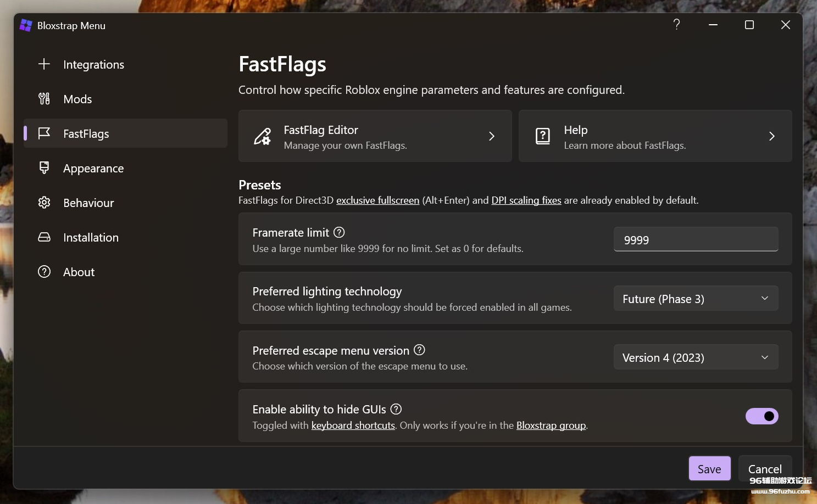Click the Mods wrench icon
Image resolution: width=817 pixels, height=504 pixels.
pos(44,99)
